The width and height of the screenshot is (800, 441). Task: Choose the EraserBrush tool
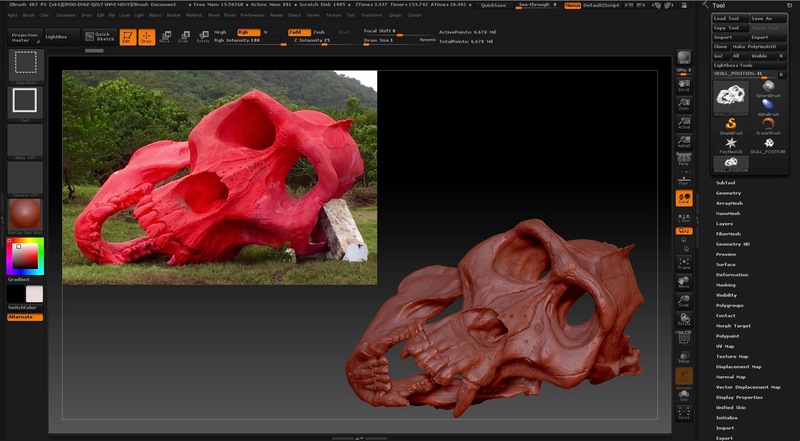pyautogui.click(x=767, y=122)
